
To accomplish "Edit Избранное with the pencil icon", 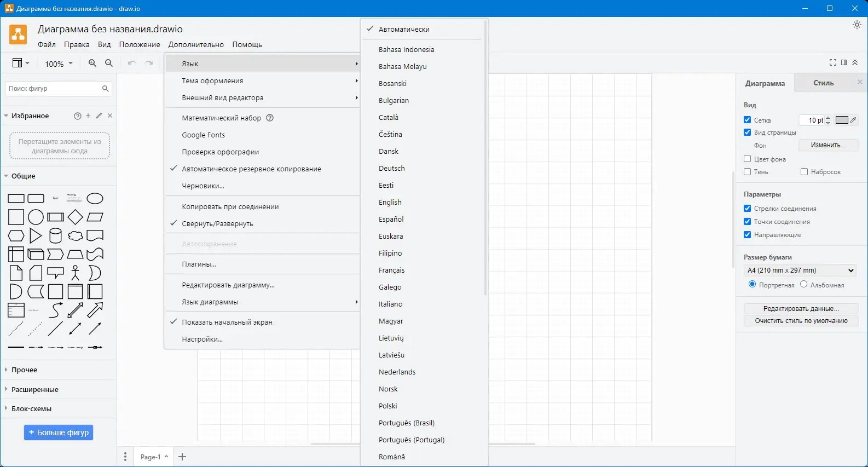I will 99,116.
